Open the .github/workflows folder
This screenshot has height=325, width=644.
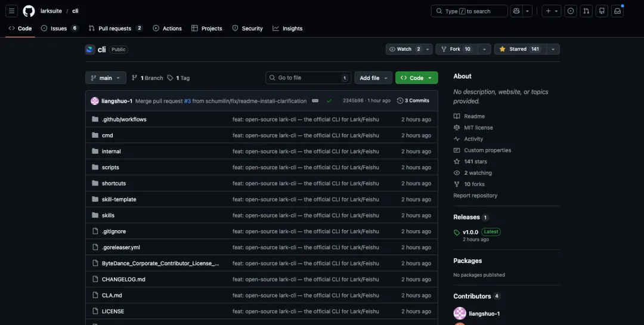point(124,119)
